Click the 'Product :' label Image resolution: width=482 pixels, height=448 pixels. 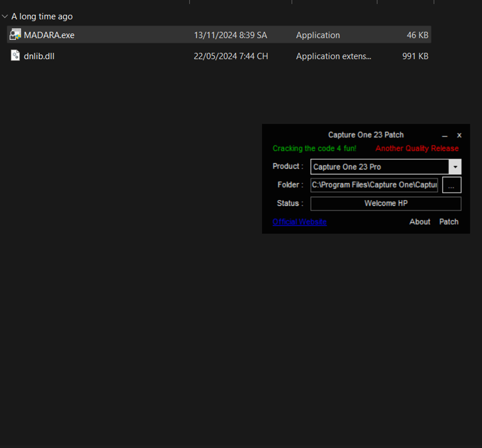click(288, 166)
